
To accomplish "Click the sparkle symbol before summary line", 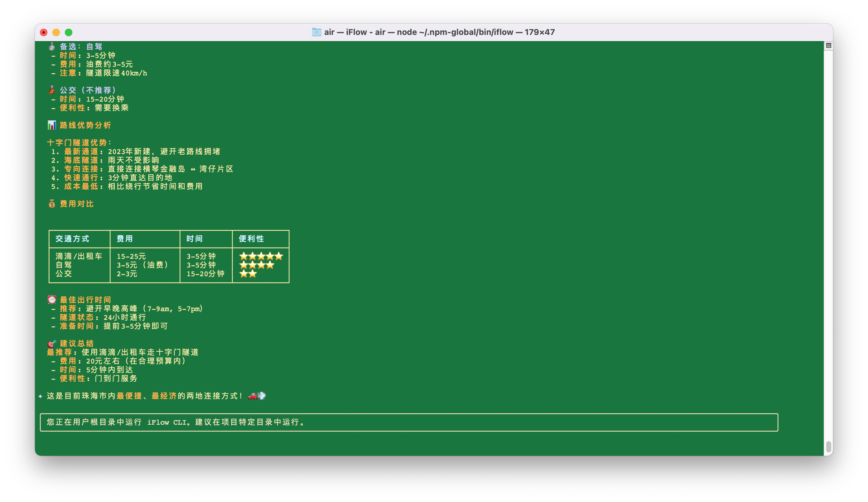I will click(40, 396).
